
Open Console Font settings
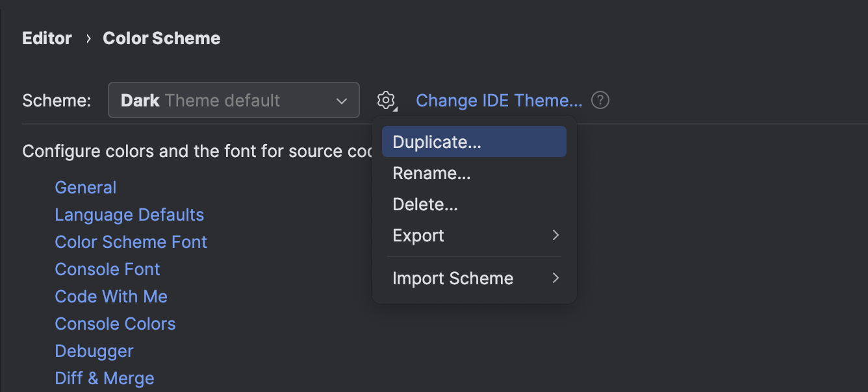107,269
